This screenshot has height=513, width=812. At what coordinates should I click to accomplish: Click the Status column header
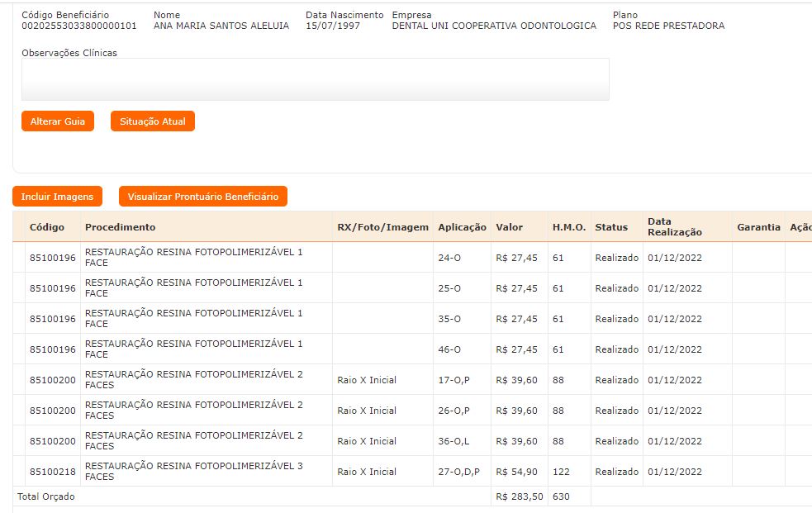pyautogui.click(x=611, y=227)
